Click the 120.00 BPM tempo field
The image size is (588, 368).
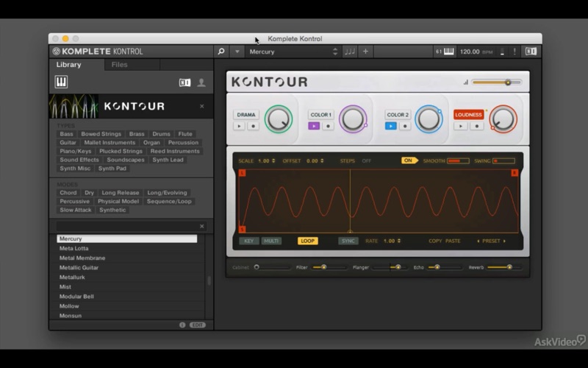476,52
